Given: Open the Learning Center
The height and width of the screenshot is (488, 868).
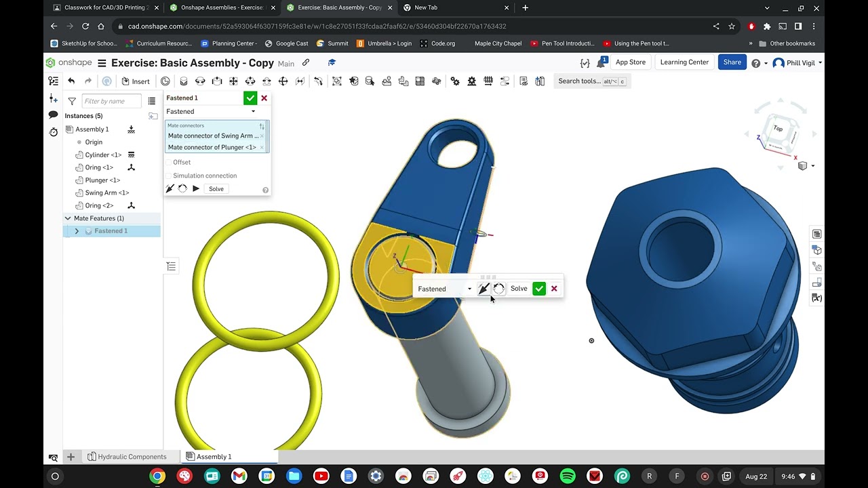Looking at the screenshot, I should [684, 62].
